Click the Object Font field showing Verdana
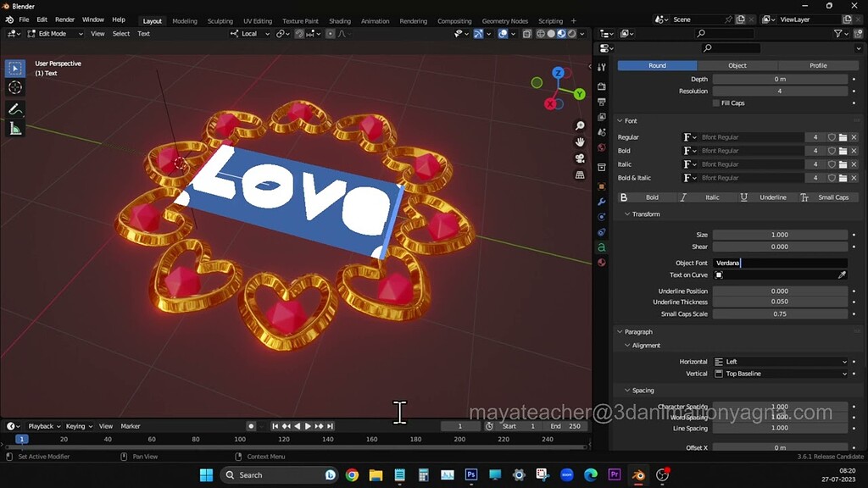868x488 pixels. point(780,263)
